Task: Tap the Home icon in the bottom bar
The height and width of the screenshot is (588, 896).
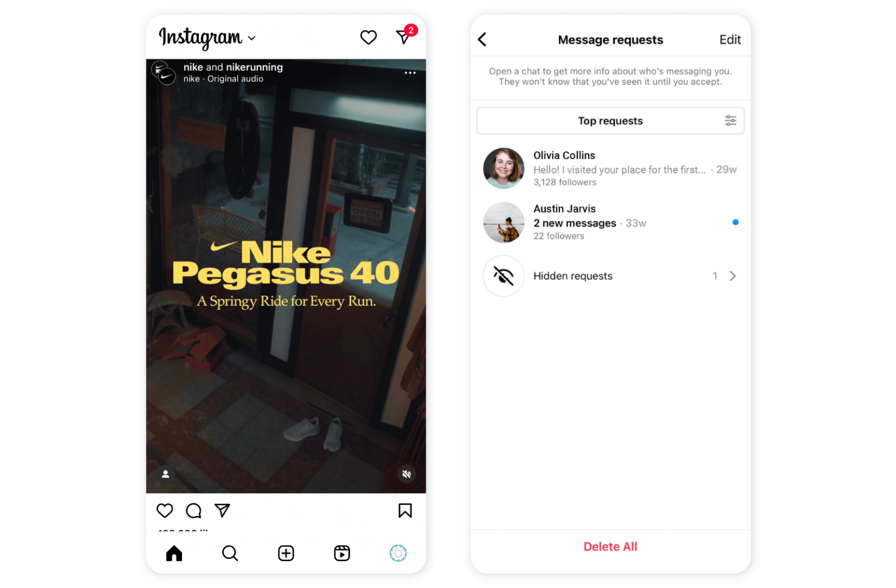Action: (173, 553)
